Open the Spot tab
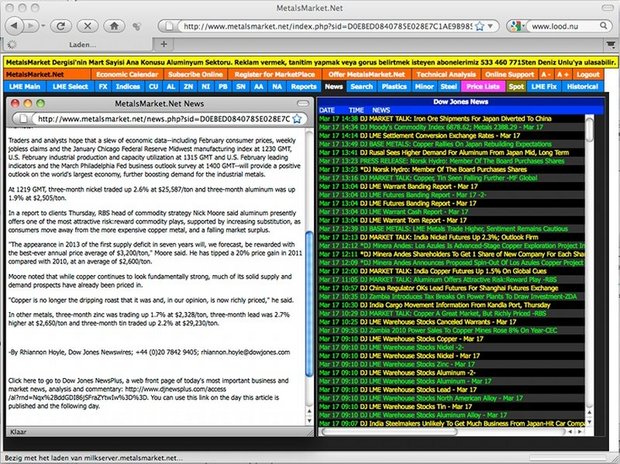Viewport: 620px width, 464px height. click(x=516, y=87)
